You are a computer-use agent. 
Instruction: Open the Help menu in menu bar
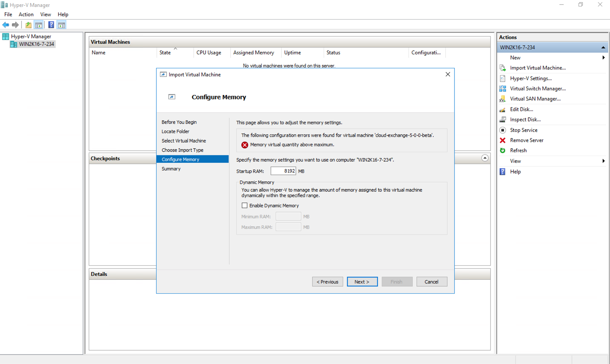pyautogui.click(x=63, y=14)
